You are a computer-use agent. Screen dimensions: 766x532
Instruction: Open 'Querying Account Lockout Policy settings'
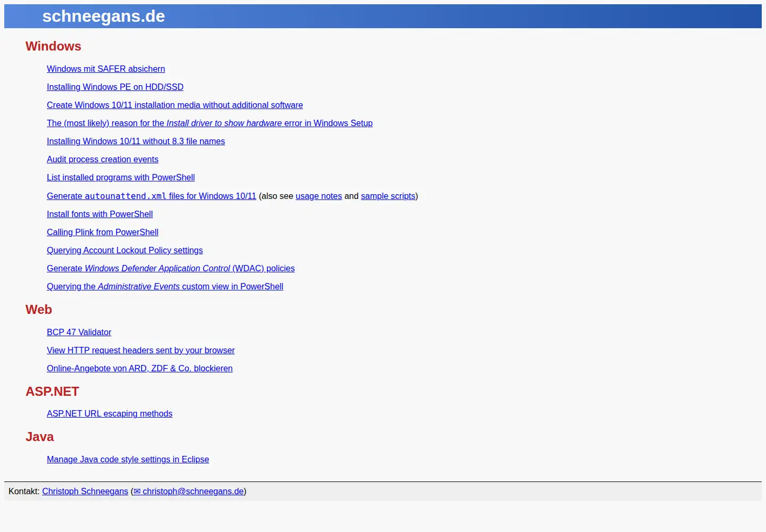(x=125, y=250)
